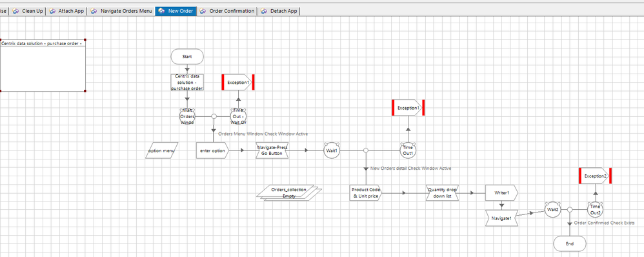
Task: Click the Wait1 stage circle
Action: point(332,150)
